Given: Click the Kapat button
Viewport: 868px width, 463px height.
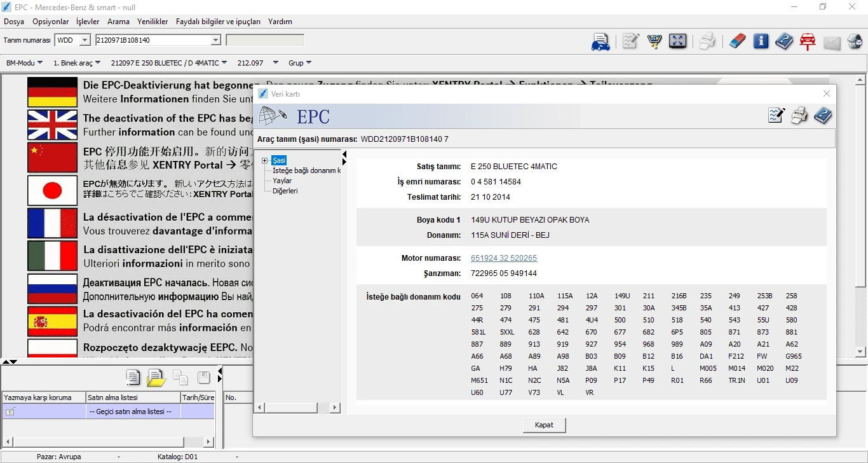Looking at the screenshot, I should pos(544,425).
